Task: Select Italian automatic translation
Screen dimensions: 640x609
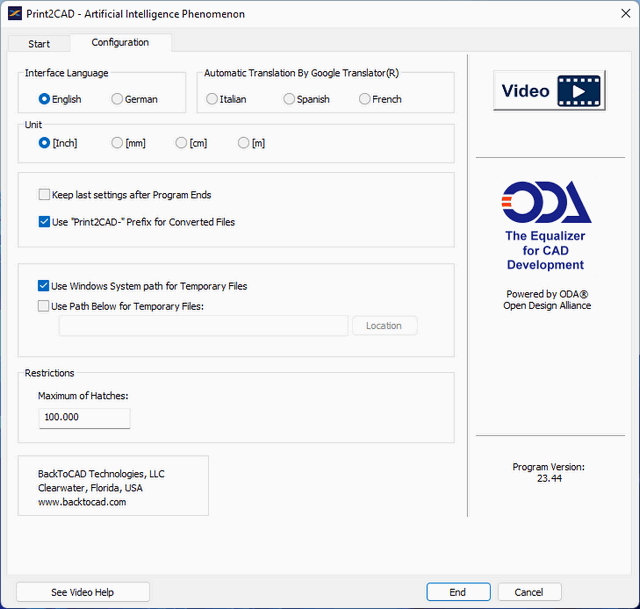Action: coord(212,99)
